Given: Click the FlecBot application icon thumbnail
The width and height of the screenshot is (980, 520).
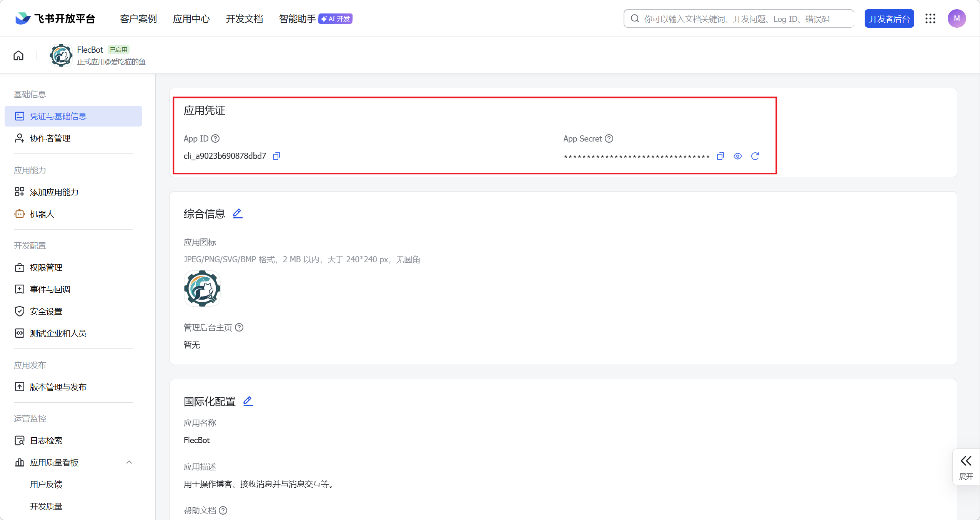Looking at the screenshot, I should (202, 288).
